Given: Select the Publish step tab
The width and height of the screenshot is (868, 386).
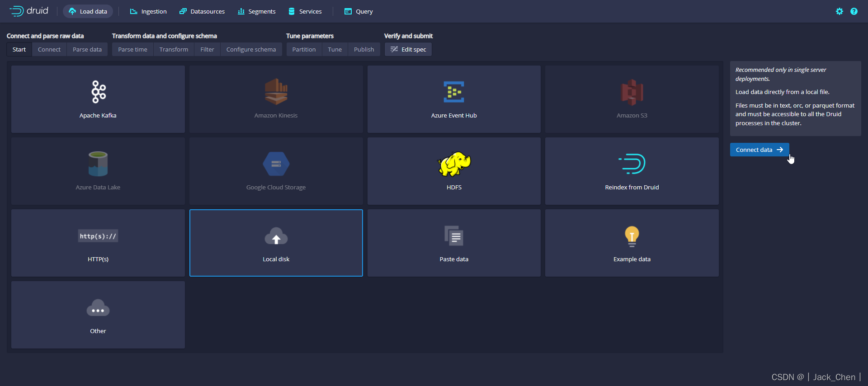Looking at the screenshot, I should 364,49.
